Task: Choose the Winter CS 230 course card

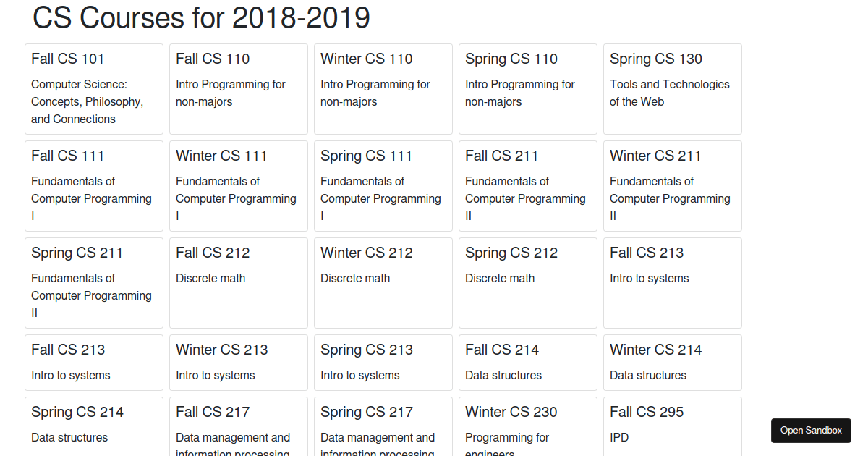Action: (528, 426)
